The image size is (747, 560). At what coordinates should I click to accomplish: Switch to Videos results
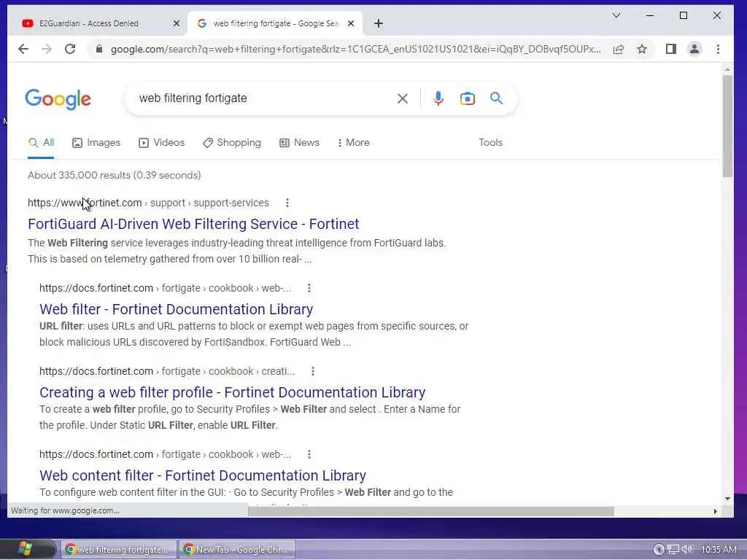pos(161,142)
